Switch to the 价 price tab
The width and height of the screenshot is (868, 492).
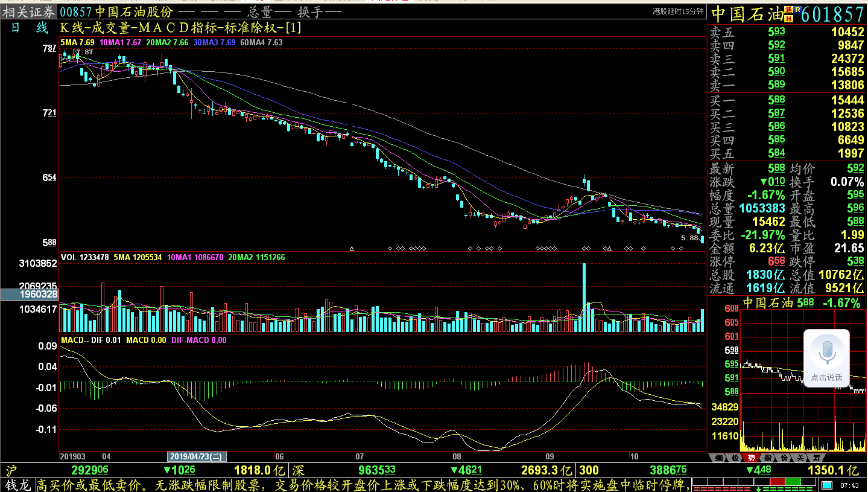point(784,458)
